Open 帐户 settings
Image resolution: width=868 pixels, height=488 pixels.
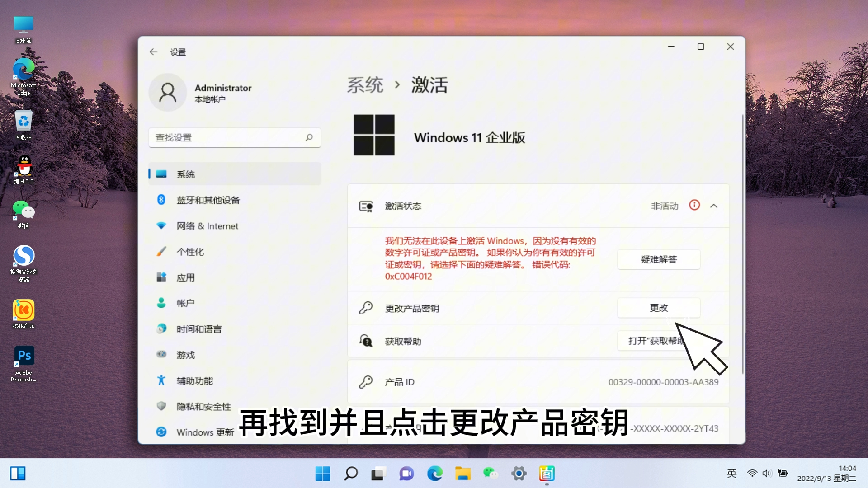pyautogui.click(x=235, y=303)
